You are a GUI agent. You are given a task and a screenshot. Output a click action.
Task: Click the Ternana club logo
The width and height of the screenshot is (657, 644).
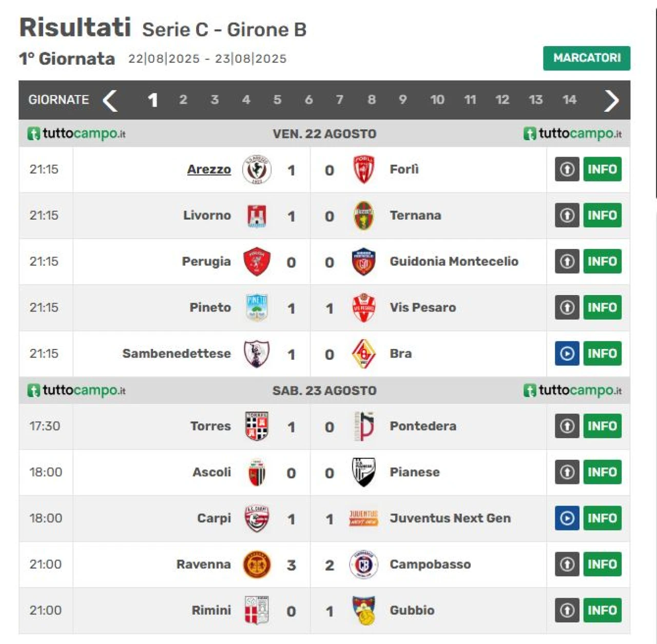(x=363, y=216)
